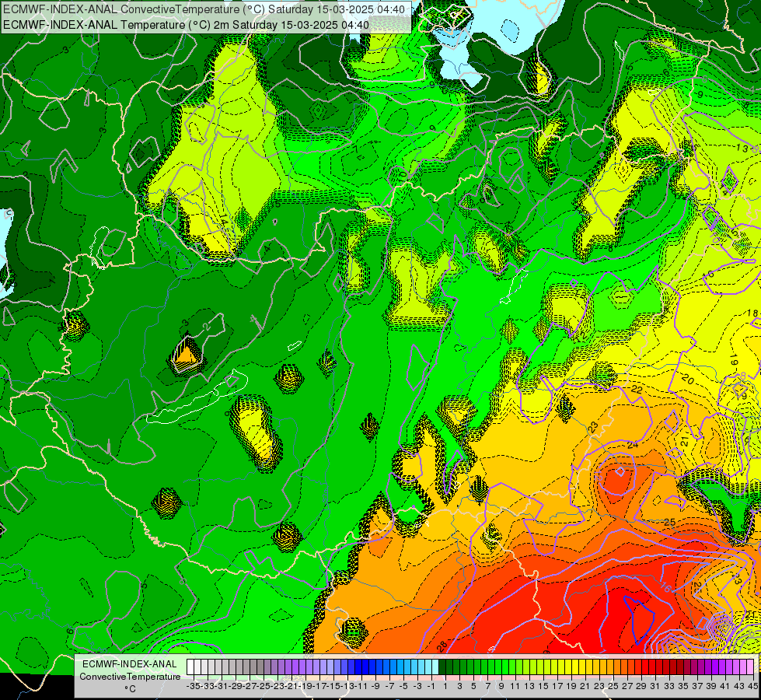The width and height of the screenshot is (761, 700).
Task: Click the legend swatch above the -5 label
Action: pos(400,667)
